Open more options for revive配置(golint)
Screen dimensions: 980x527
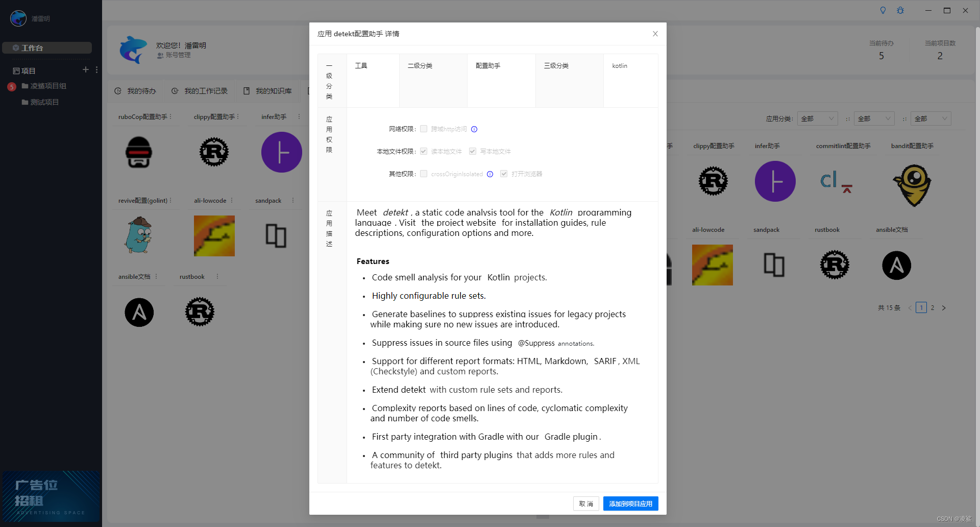tap(170, 200)
